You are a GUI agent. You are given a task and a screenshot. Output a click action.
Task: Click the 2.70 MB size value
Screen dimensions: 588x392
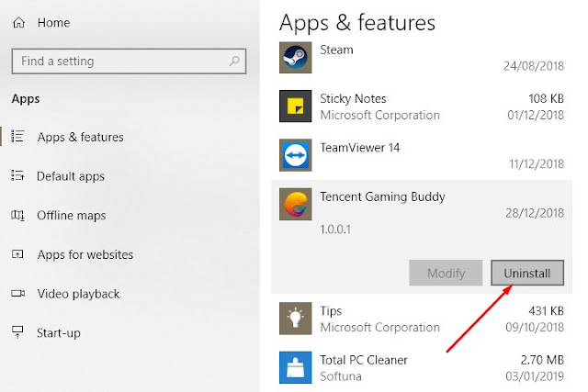[x=542, y=360]
